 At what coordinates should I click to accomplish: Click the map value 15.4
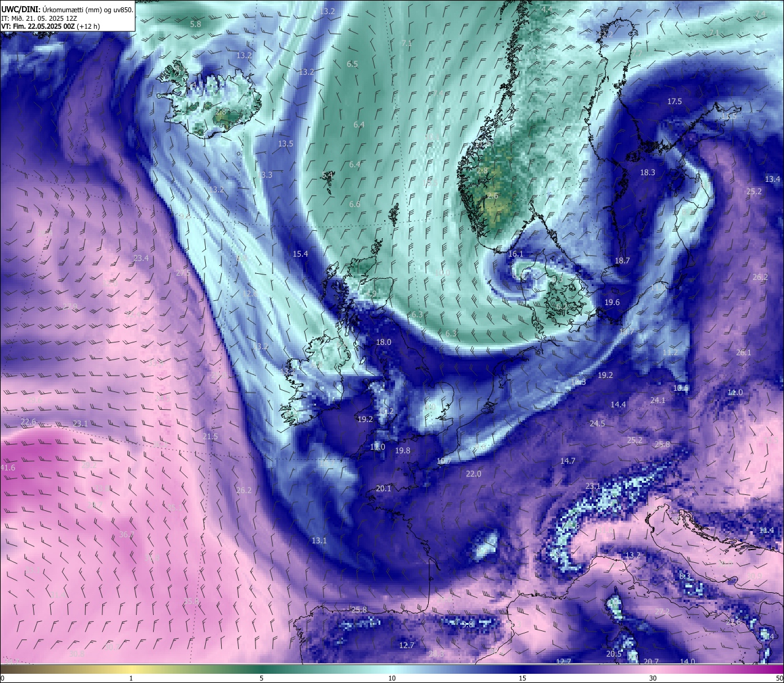click(x=300, y=254)
